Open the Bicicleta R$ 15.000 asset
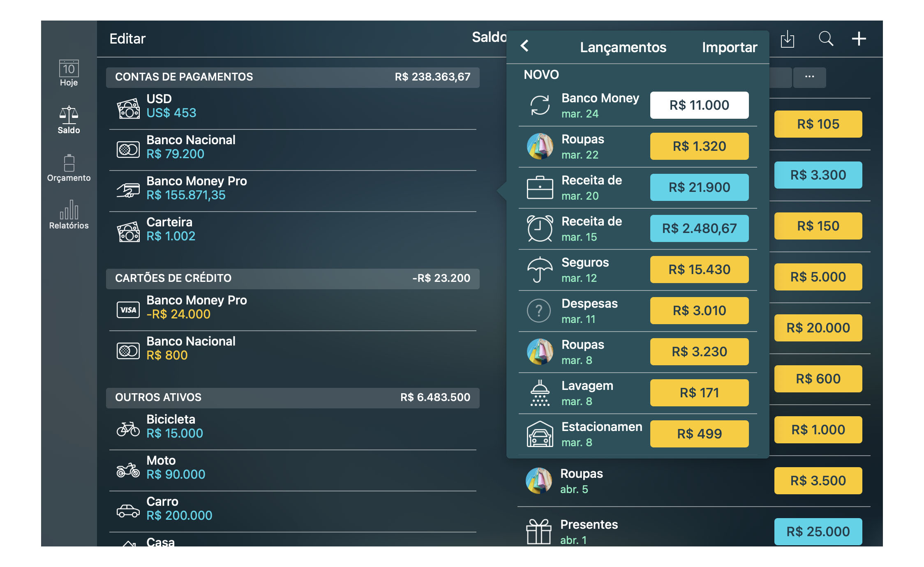This screenshot has height=567, width=924. pyautogui.click(x=293, y=429)
